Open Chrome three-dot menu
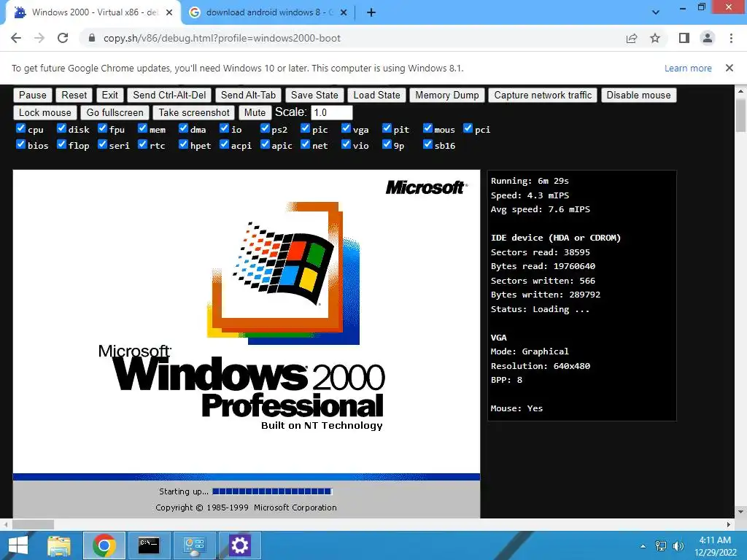 [731, 38]
